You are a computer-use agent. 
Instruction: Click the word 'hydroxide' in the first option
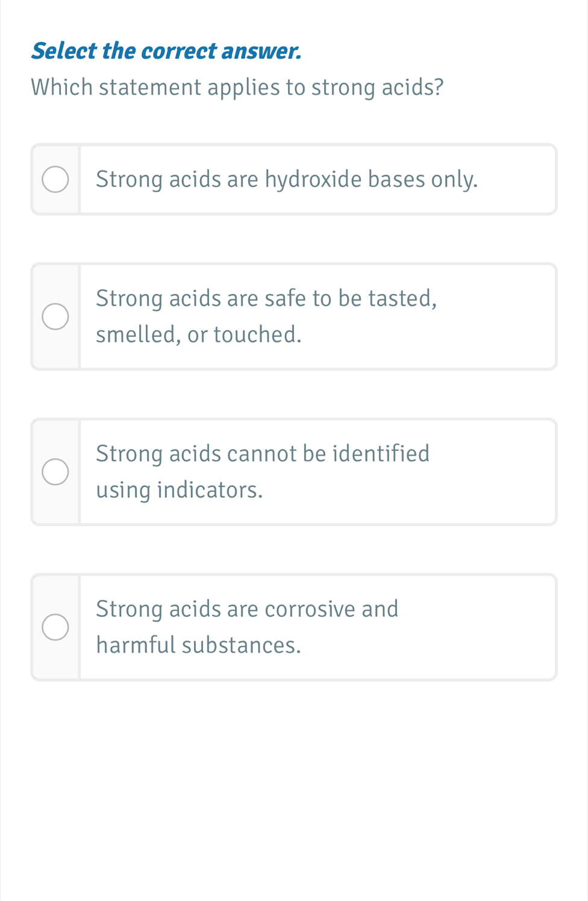313,180
